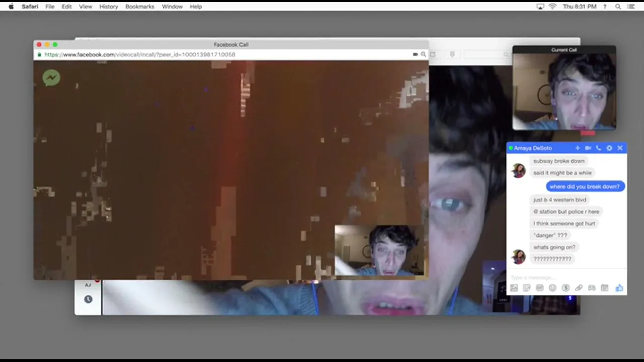Click the "where did you break down?" message
This screenshot has height=362, width=644.
pos(585,186)
